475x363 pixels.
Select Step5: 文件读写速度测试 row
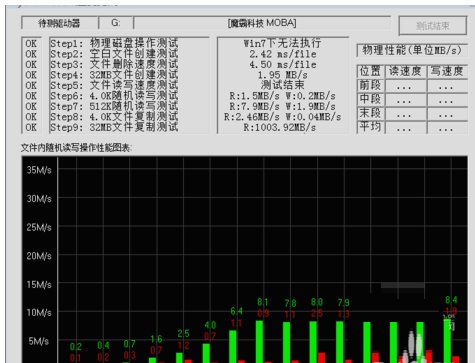tap(114, 85)
